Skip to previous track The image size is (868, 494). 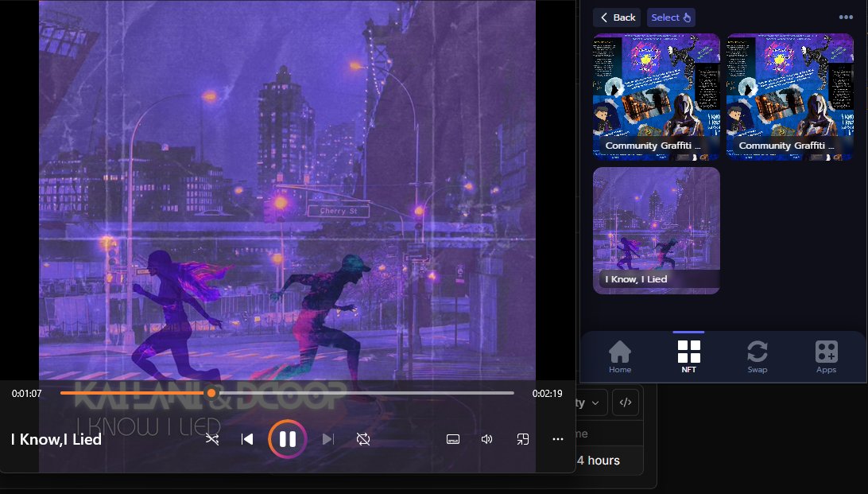247,439
